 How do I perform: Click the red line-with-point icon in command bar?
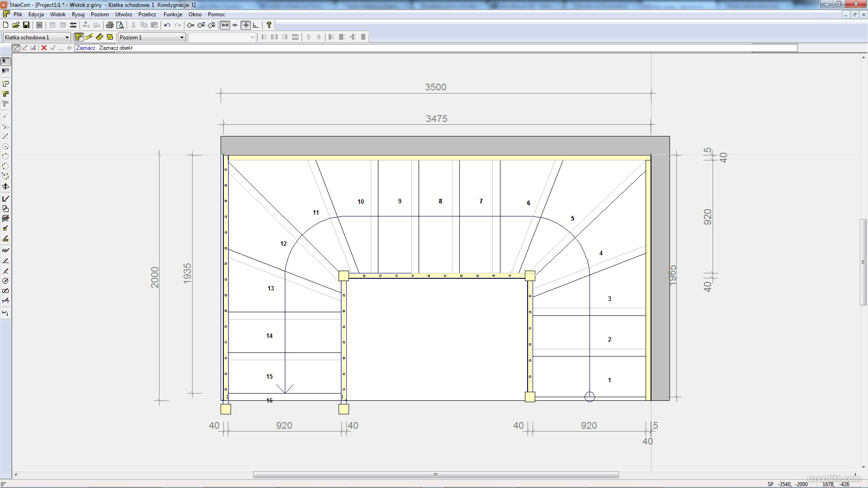click(25, 48)
